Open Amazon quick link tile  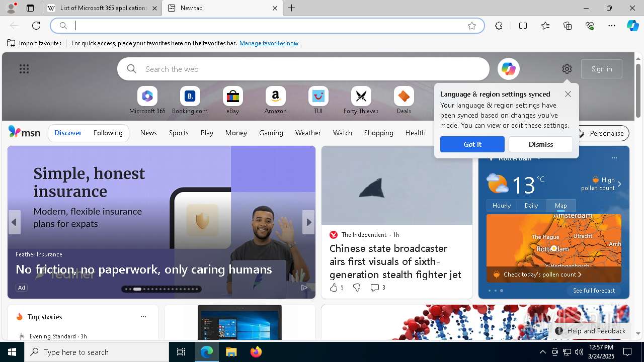tap(276, 101)
